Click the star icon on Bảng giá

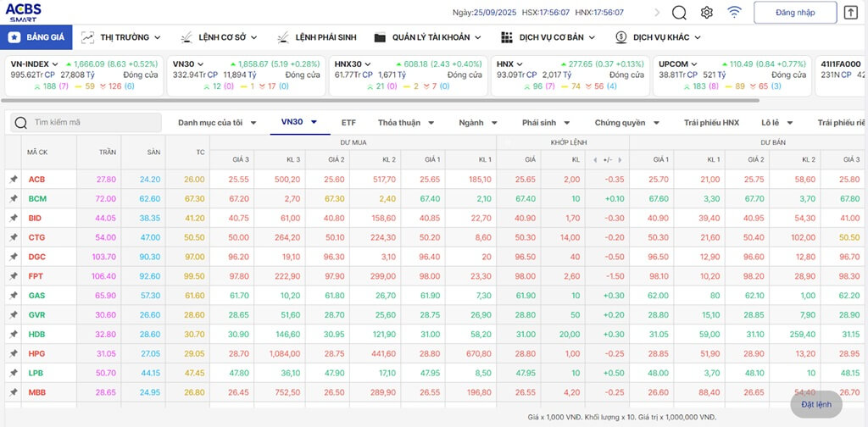pos(16,37)
